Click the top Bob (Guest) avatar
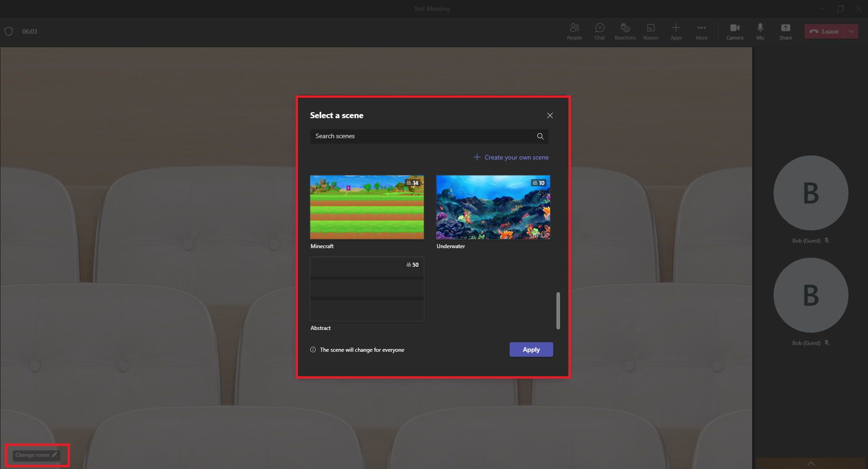Screen dimensions: 868x469 (x=811, y=193)
